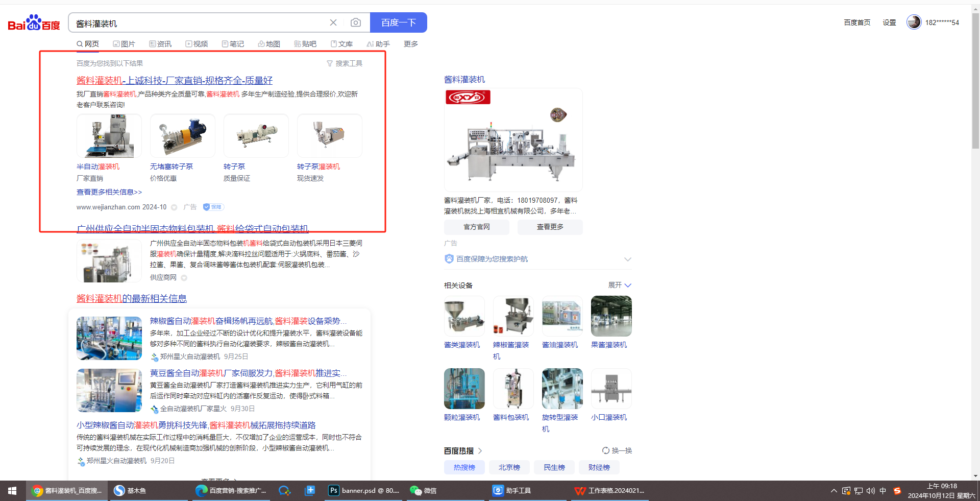This screenshot has width=980, height=501.
Task: Show hidden system tray icons
Action: [834, 491]
